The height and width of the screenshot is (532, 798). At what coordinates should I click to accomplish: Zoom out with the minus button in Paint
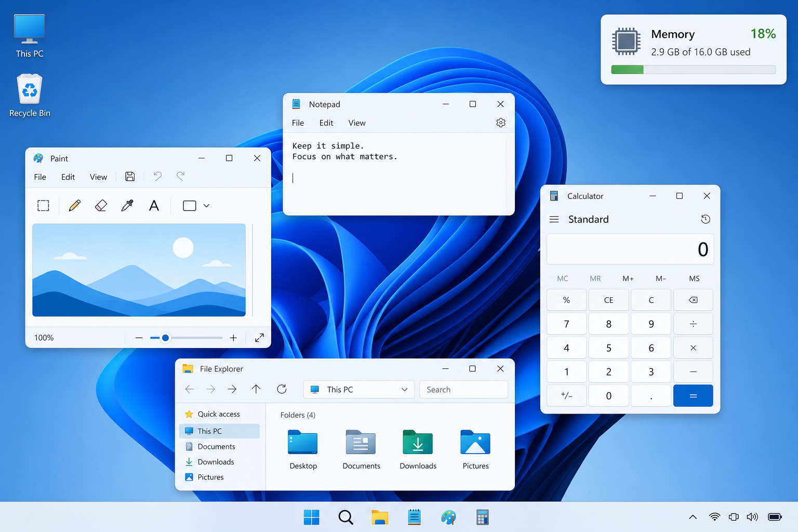point(139,338)
